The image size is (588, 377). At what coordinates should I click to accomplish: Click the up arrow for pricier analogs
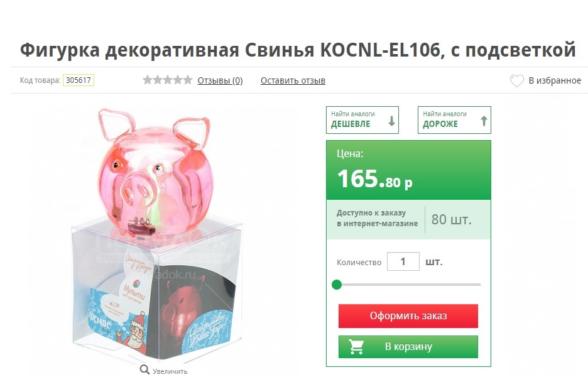click(x=484, y=121)
